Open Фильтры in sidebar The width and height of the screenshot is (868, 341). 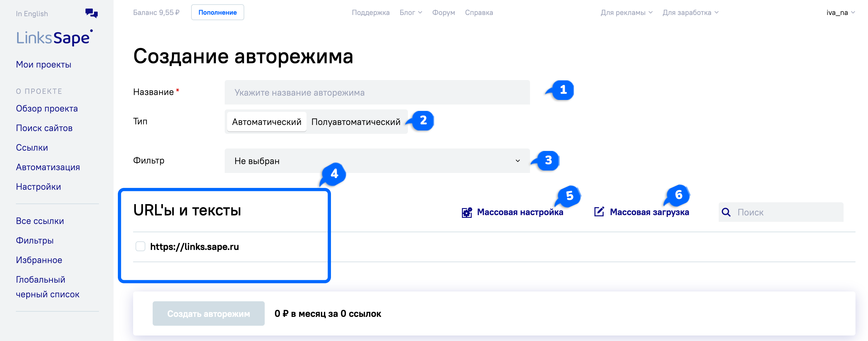click(35, 240)
